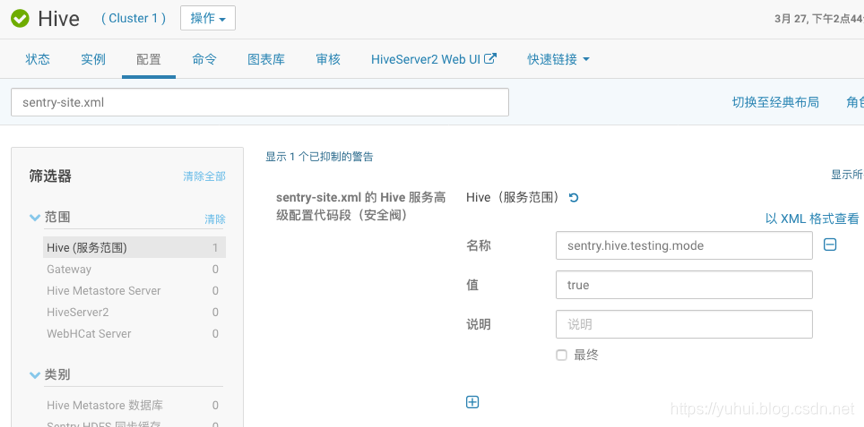This screenshot has height=427, width=864.
Task: Remove the sentry.hive.testing.mode entry with minus icon
Action: tap(830, 245)
